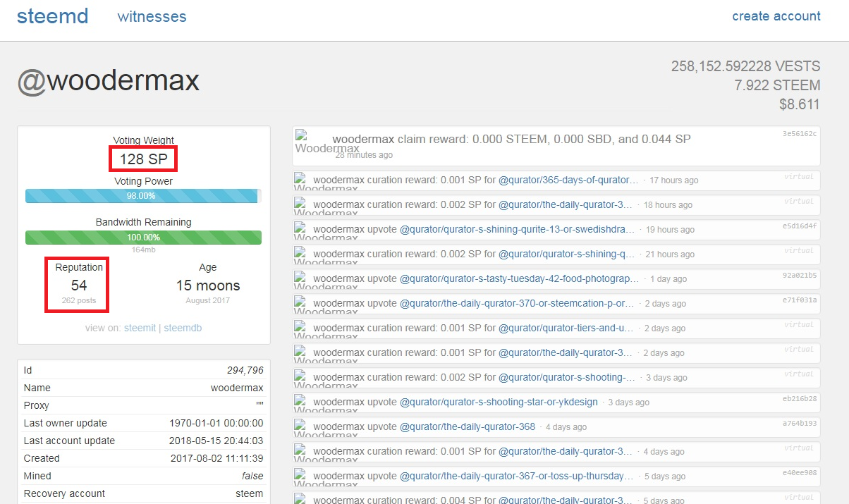Click the 7.922 STEEM balance
Viewport: 849px width, 504px height.
tap(777, 85)
